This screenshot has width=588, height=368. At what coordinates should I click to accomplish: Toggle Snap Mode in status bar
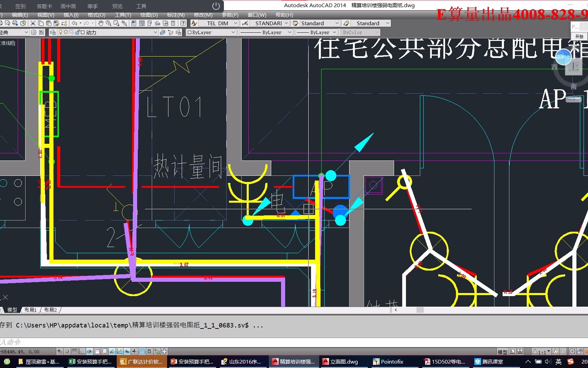tap(67, 351)
